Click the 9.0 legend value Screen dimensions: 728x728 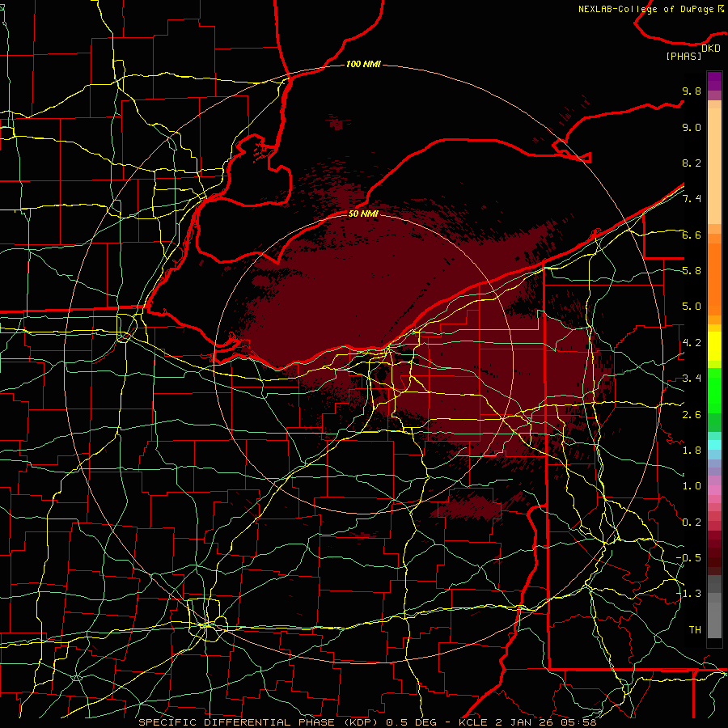(692, 127)
